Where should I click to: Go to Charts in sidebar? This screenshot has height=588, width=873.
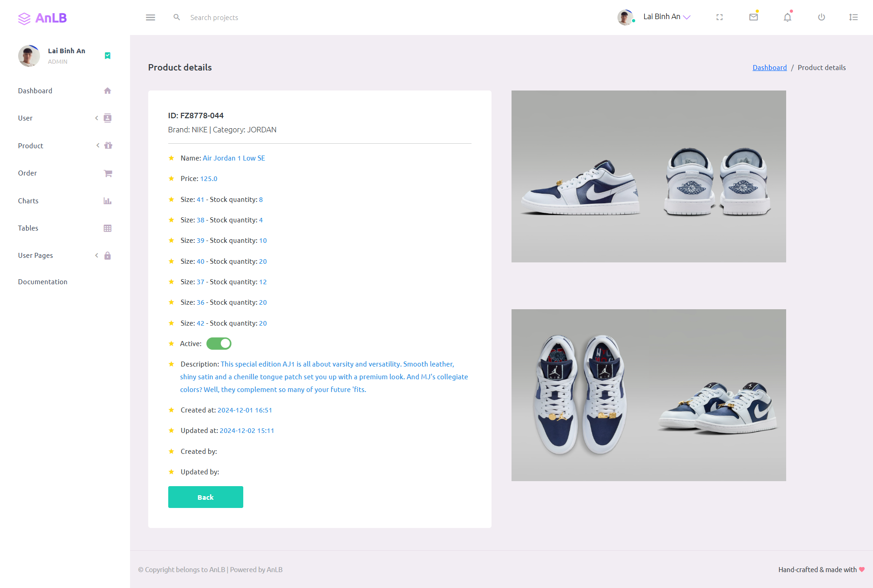65,201
